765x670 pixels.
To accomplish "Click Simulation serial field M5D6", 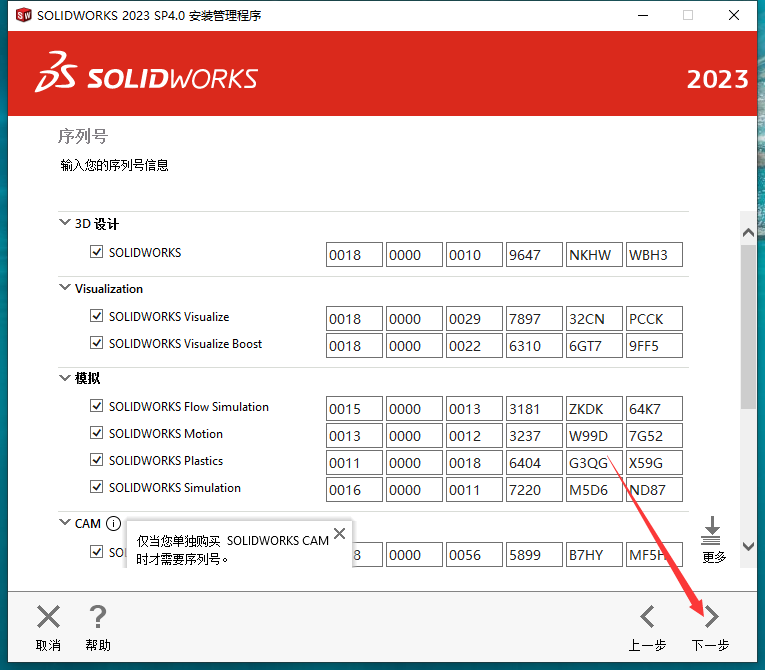I will pyautogui.click(x=594, y=489).
